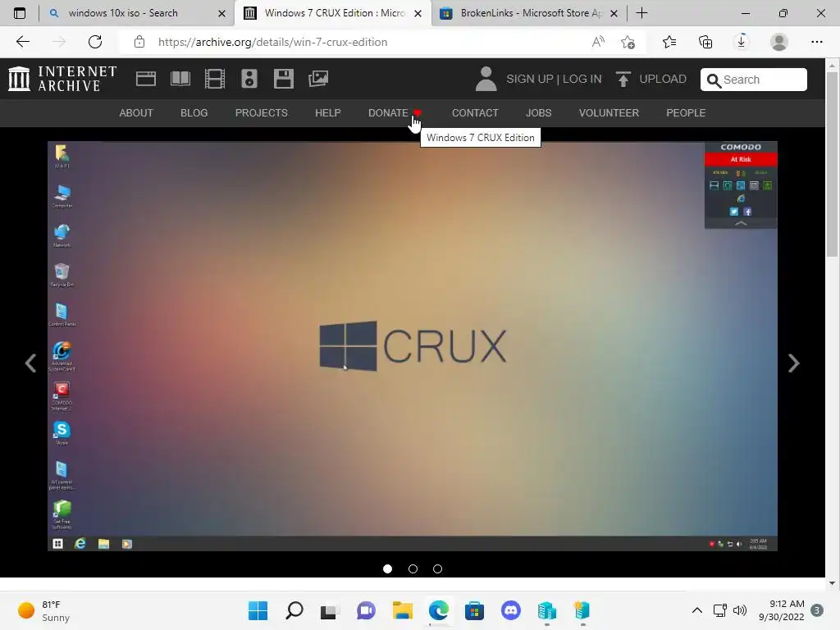Open the Collections button in Edge
840x630 pixels.
point(705,42)
